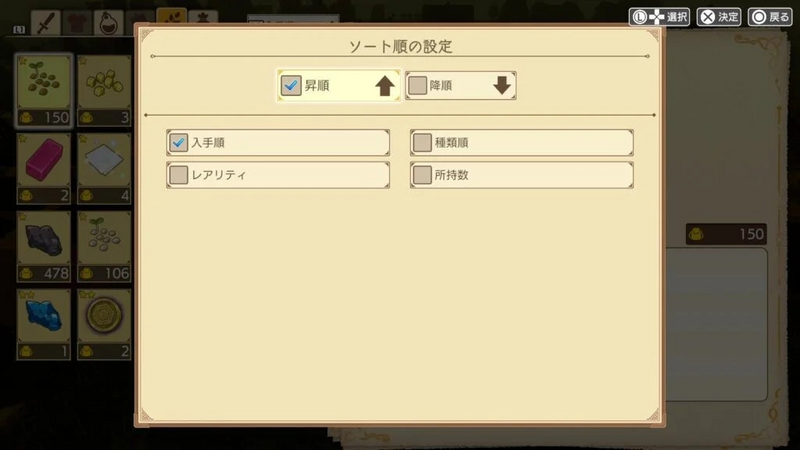The width and height of the screenshot is (800, 450).
Task: Click the 決定 confirm button
Action: coord(718,17)
